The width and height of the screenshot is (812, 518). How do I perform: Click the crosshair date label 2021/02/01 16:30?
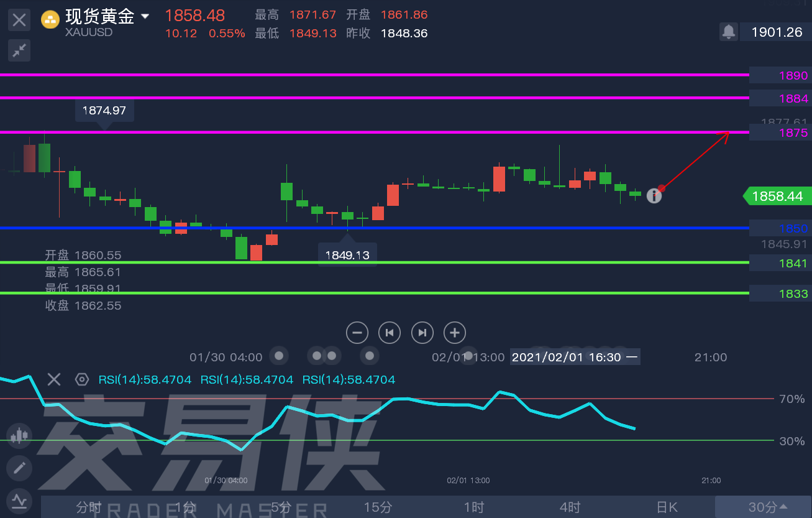(x=575, y=357)
